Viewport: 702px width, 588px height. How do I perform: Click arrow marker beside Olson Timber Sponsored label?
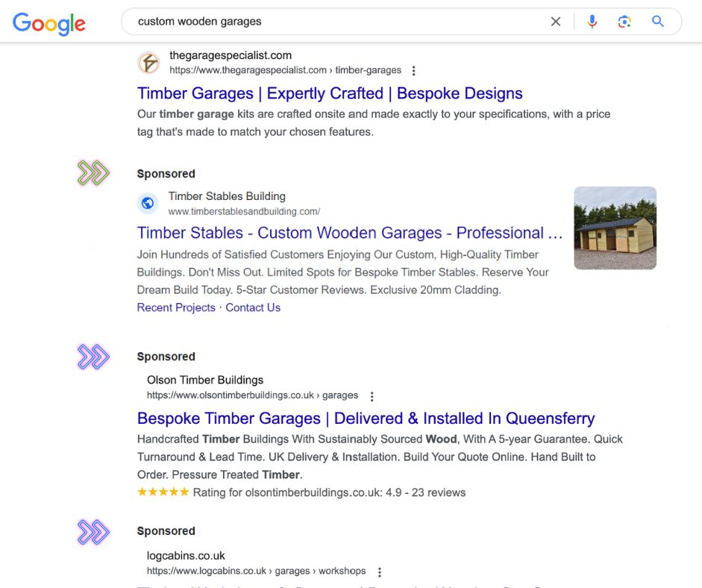93,357
